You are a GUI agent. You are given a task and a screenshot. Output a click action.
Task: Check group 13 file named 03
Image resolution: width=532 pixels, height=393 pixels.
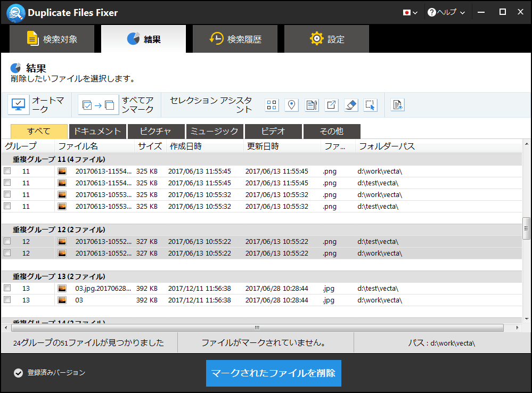(7, 300)
